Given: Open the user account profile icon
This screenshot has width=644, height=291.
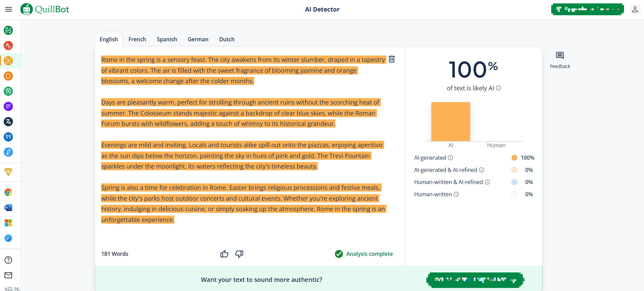Looking at the screenshot, I should click(635, 9).
